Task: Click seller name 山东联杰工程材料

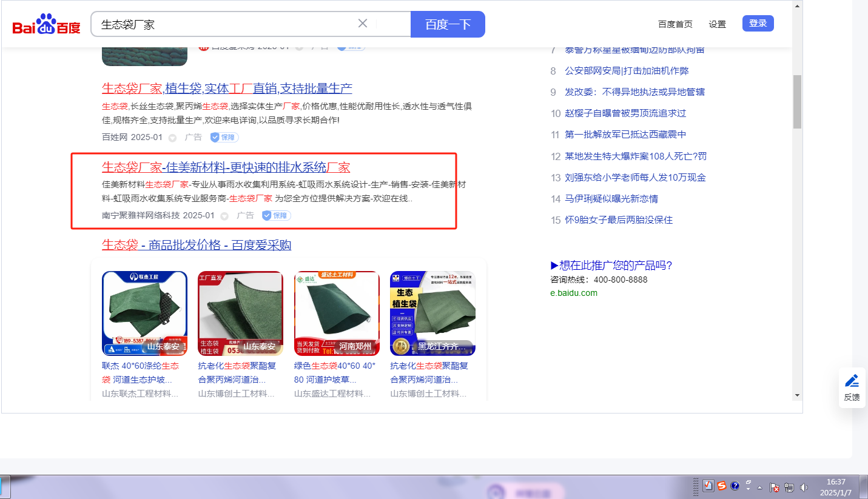Action: [x=141, y=394]
